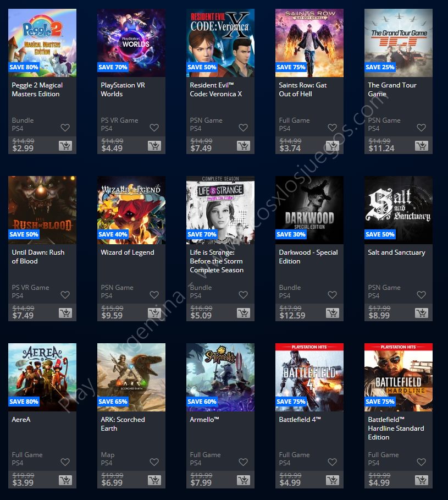Open the Darkwood Special Edition cover image

pyautogui.click(x=309, y=210)
